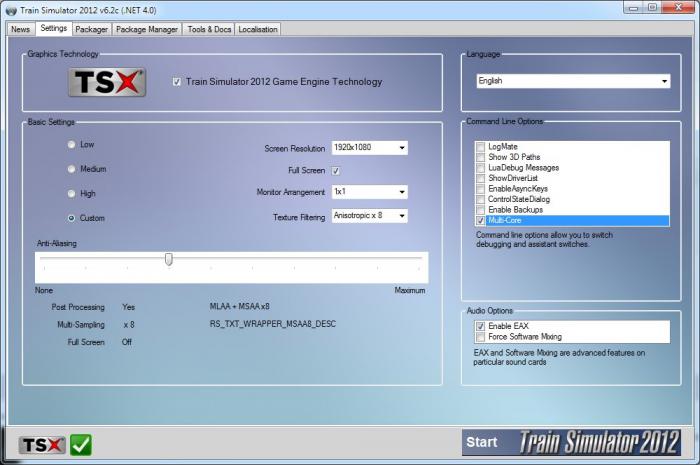The height and width of the screenshot is (465, 700).
Task: Click the TSX logo in Graphics Technology
Action: (x=107, y=83)
